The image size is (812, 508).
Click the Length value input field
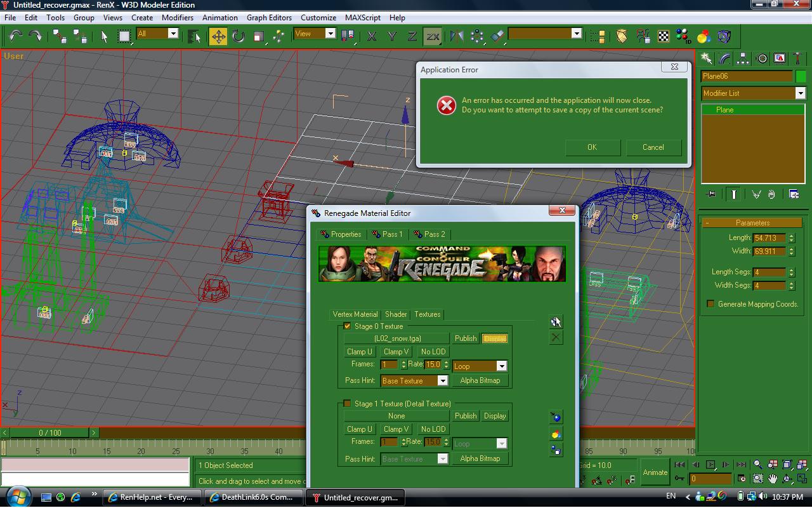coord(768,238)
